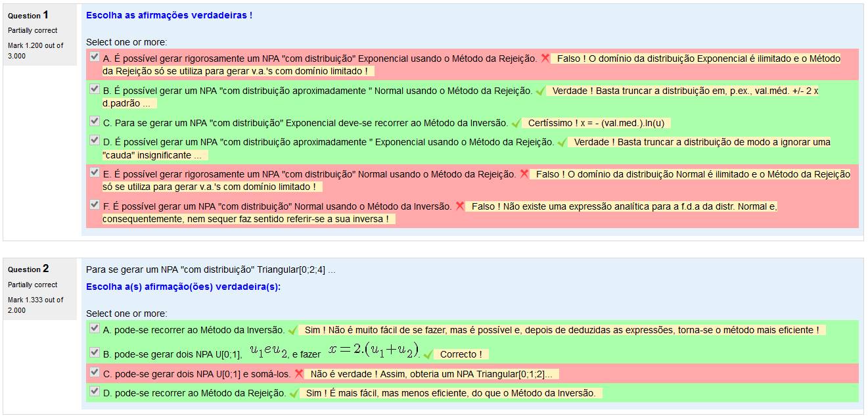The image size is (868, 418).
Task: Toggle option D checkbox in Question 1
Action: point(95,141)
